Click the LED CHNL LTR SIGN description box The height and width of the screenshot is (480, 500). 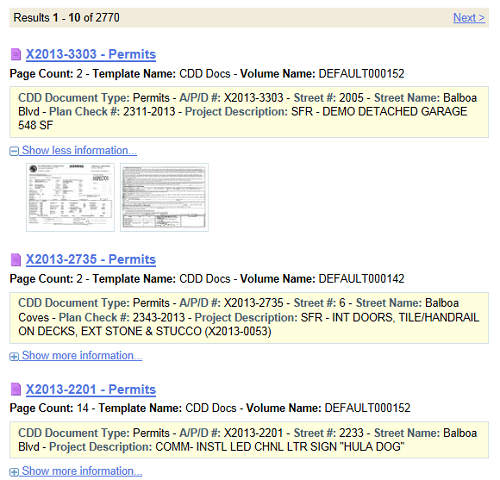point(249,440)
